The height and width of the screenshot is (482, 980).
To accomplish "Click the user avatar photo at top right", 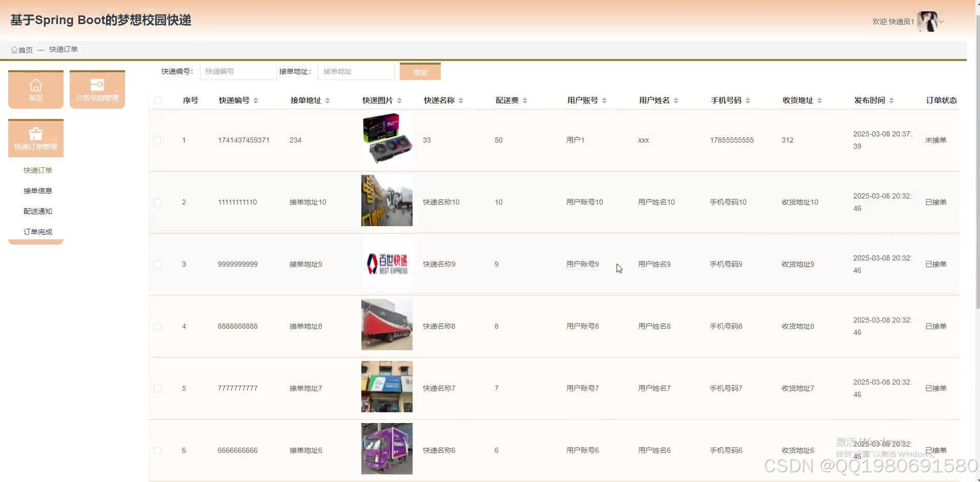I will click(929, 21).
